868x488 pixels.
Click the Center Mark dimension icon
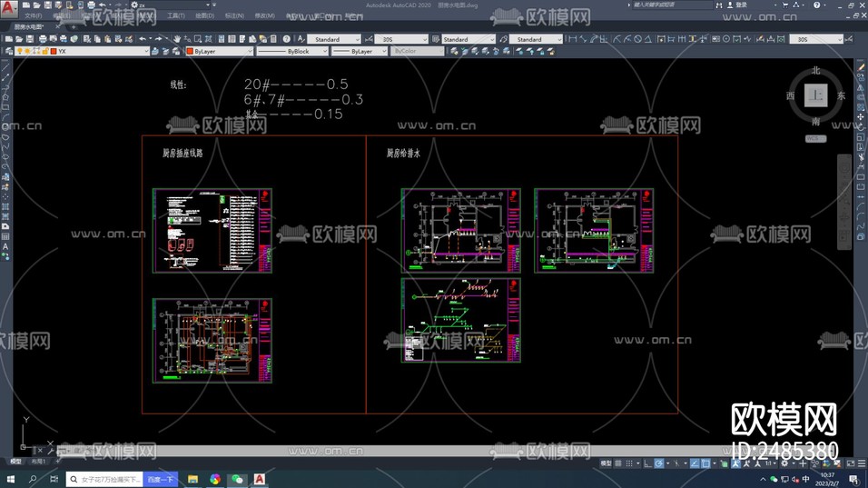coord(726,39)
